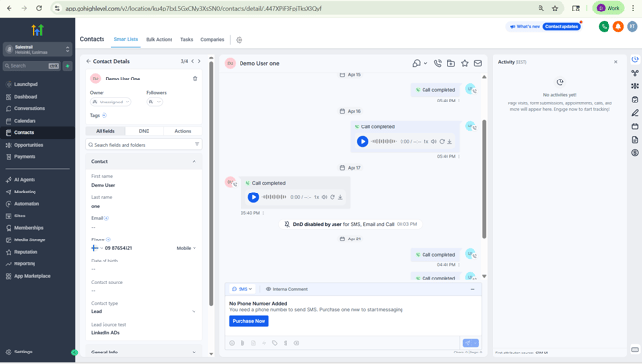Click the Purchase Now button
The width and height of the screenshot is (642, 364).
click(249, 321)
